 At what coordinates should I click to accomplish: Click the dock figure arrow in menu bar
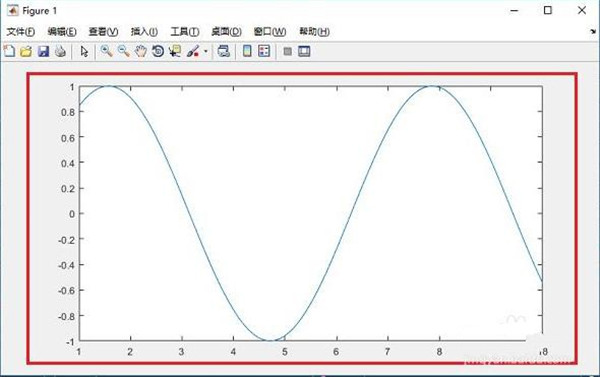593,31
